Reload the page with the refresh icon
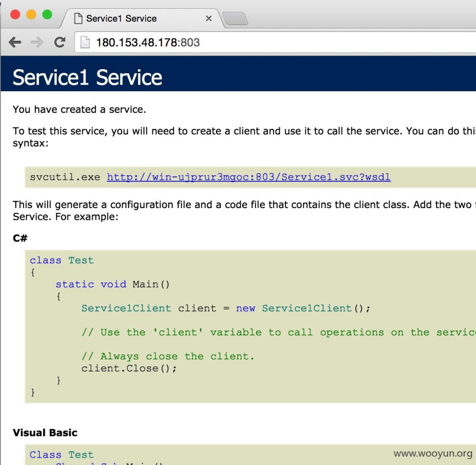This screenshot has height=465, width=476. point(59,42)
